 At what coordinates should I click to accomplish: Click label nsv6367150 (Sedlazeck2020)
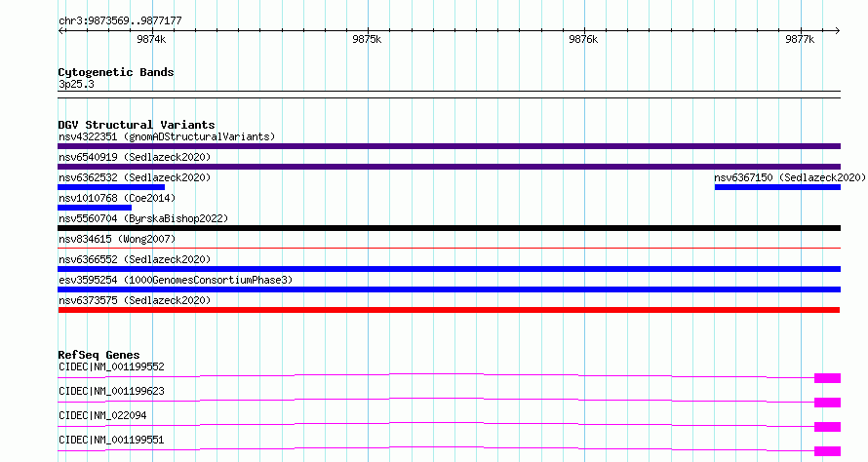click(790, 177)
